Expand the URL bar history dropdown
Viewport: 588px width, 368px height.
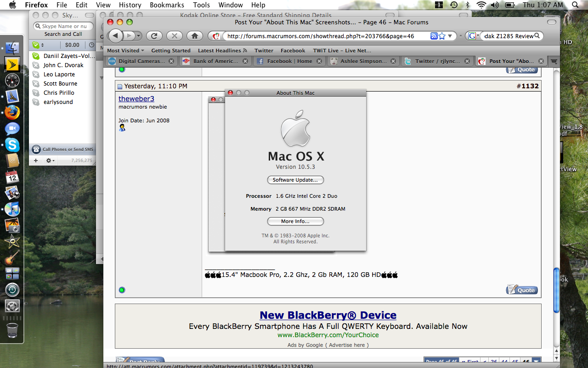(450, 36)
